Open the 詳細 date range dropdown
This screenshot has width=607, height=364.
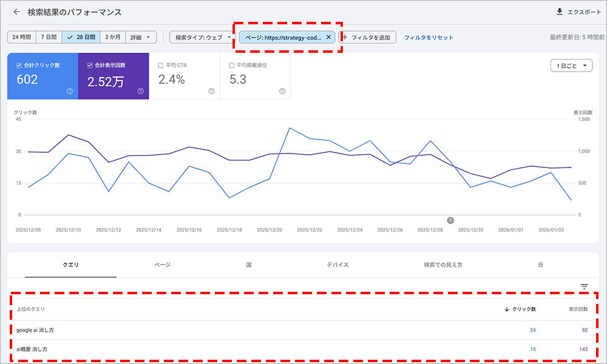coord(141,37)
